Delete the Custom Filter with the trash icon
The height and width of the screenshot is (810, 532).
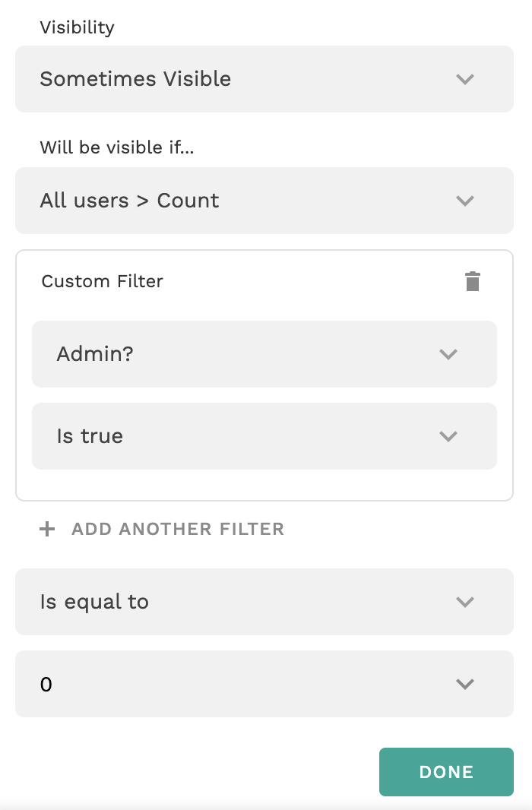(x=473, y=281)
